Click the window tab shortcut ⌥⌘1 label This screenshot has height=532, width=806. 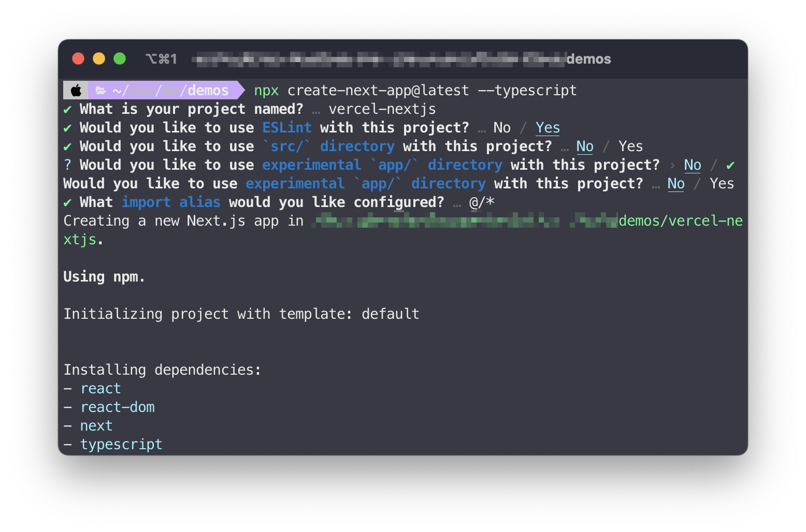tap(161, 59)
